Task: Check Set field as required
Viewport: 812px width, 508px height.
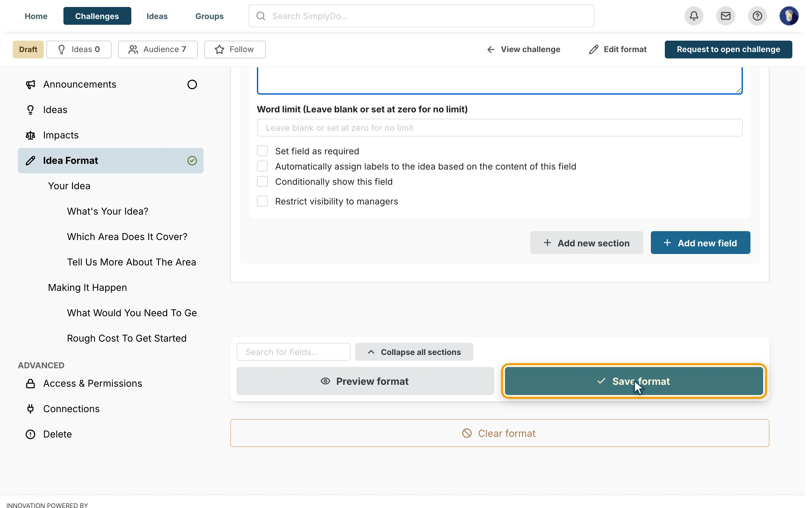Action: point(262,151)
